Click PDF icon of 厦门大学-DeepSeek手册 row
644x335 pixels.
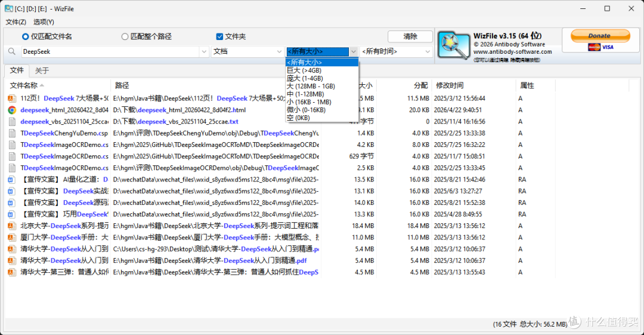[x=12, y=238]
